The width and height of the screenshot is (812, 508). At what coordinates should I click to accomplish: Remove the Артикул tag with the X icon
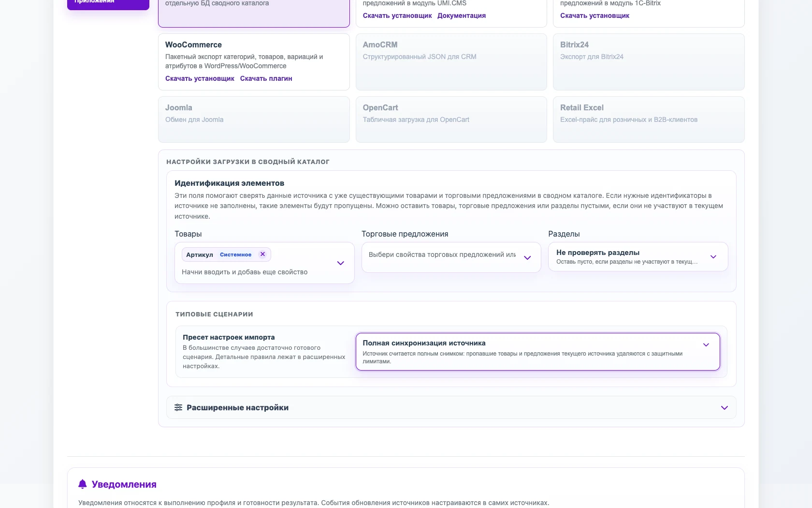pyautogui.click(x=262, y=254)
